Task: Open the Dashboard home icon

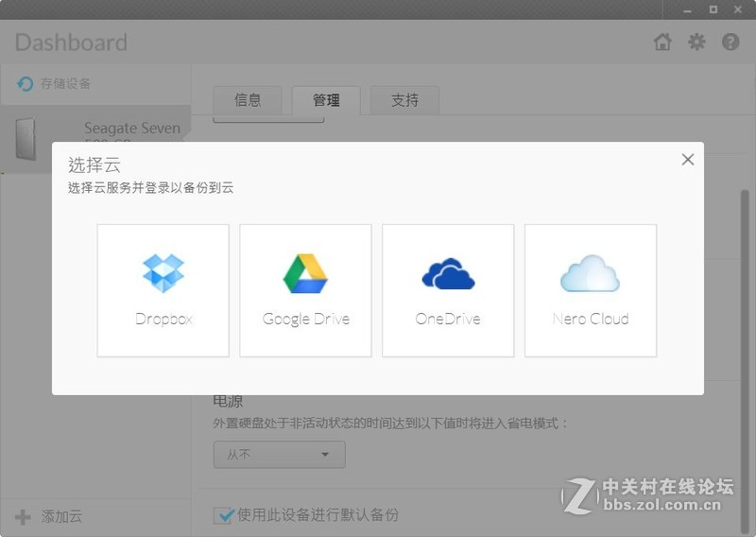Action: tap(662, 42)
